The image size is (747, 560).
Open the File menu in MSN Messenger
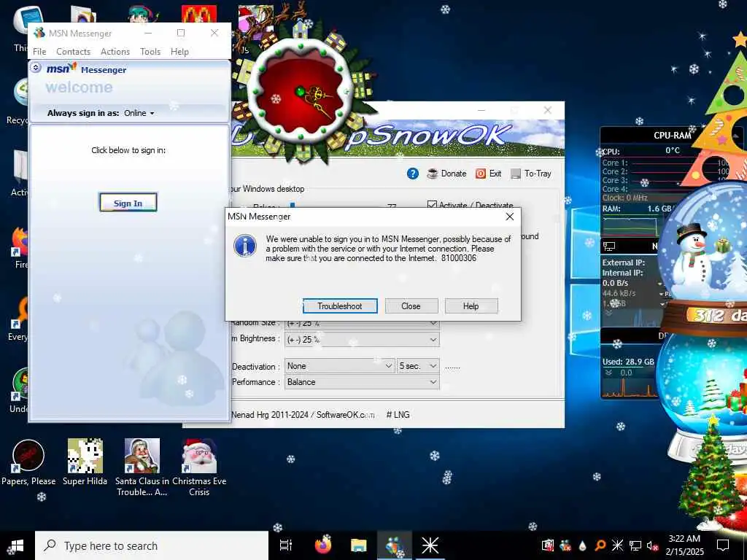pos(39,52)
